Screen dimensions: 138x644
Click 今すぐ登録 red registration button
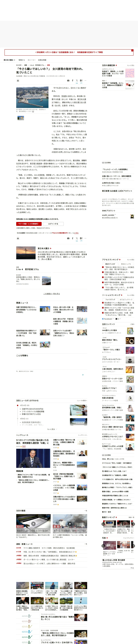(x=29, y=224)
